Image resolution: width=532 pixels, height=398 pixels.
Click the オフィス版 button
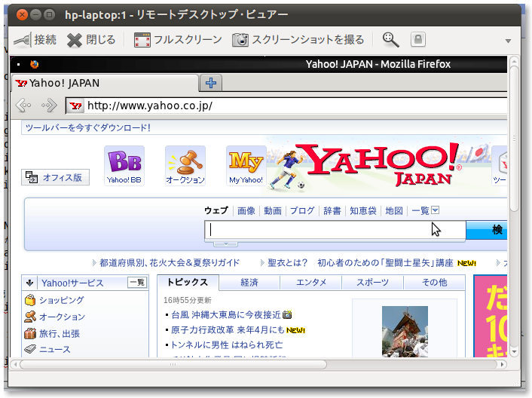pos(55,177)
